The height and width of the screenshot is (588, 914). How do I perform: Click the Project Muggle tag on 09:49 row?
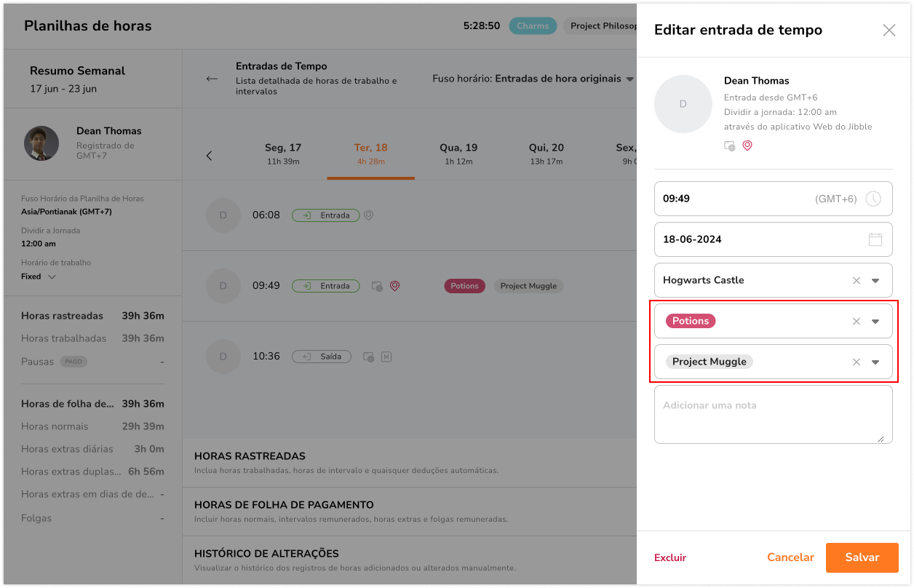point(528,286)
